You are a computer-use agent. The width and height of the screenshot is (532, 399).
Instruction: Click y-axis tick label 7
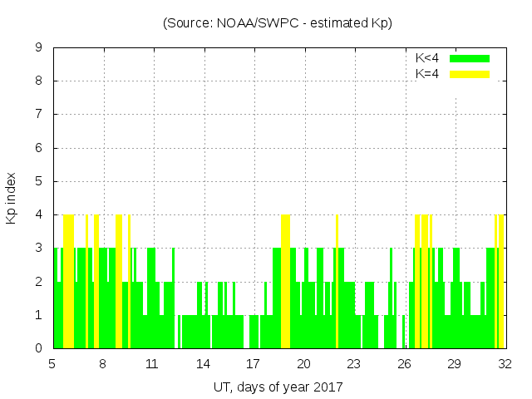pyautogui.click(x=38, y=114)
